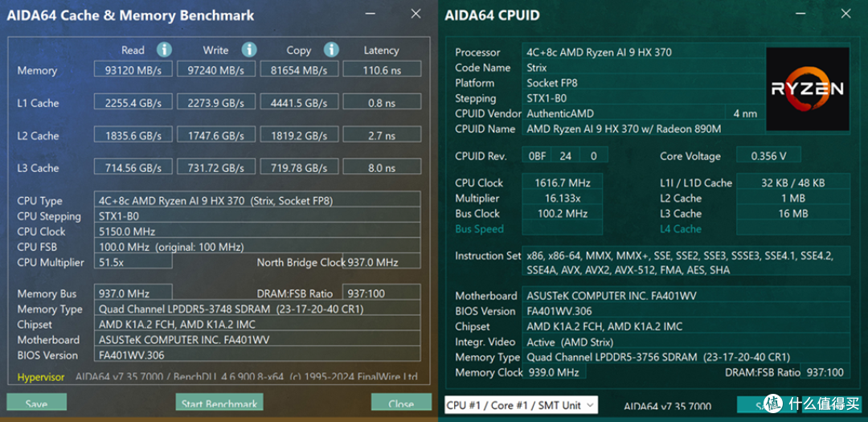Click the Copy info icon
The image size is (868, 422).
point(331,50)
